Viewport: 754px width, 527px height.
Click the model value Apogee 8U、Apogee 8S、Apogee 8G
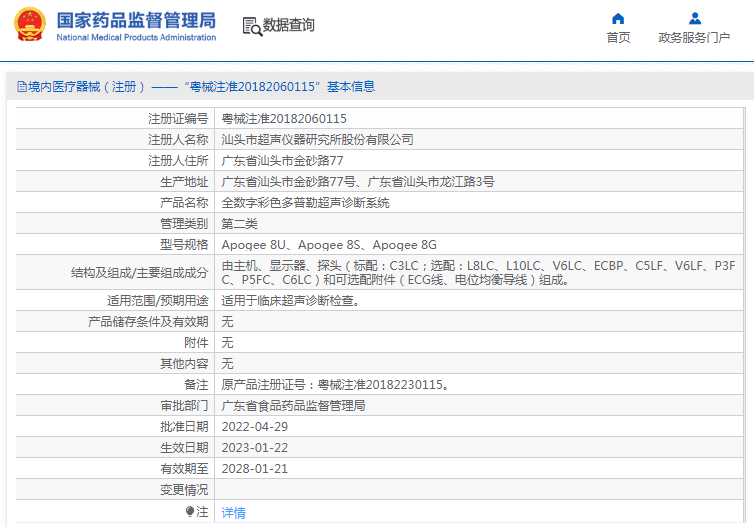328,244
